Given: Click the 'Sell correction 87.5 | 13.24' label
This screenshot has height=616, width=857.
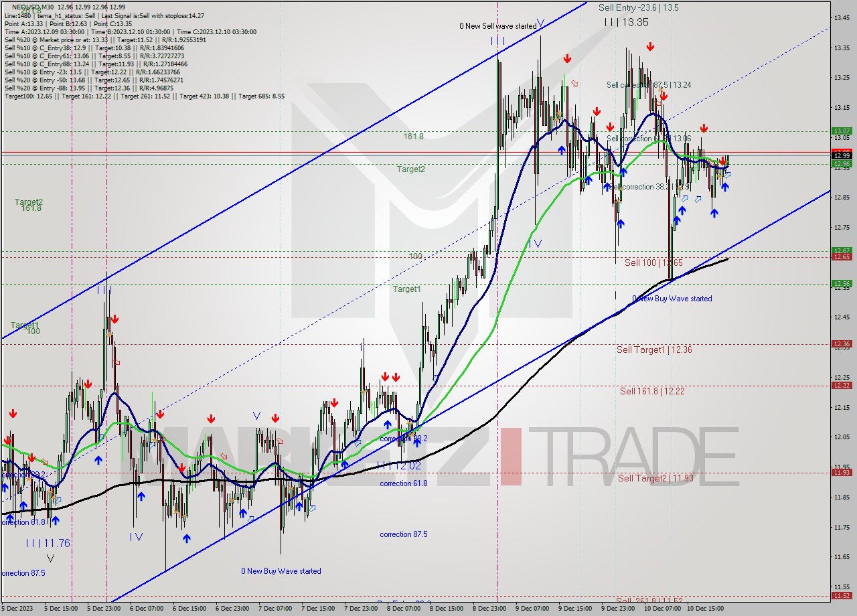Looking at the screenshot, I should click(649, 85).
